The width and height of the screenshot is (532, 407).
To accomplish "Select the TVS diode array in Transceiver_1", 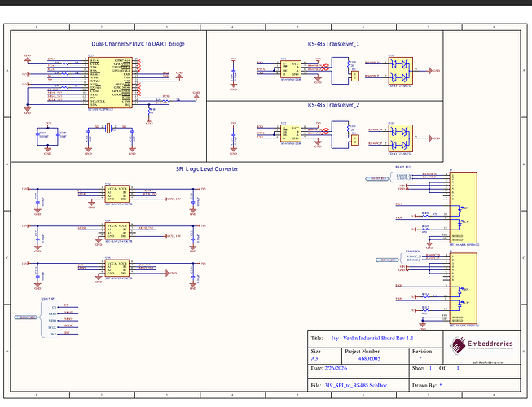I will pos(400,71).
